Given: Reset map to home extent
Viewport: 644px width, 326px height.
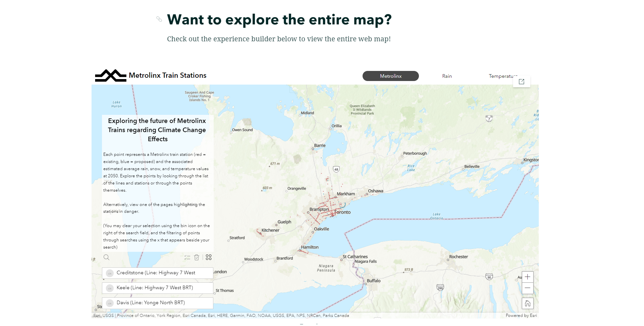Looking at the screenshot, I should [527, 304].
